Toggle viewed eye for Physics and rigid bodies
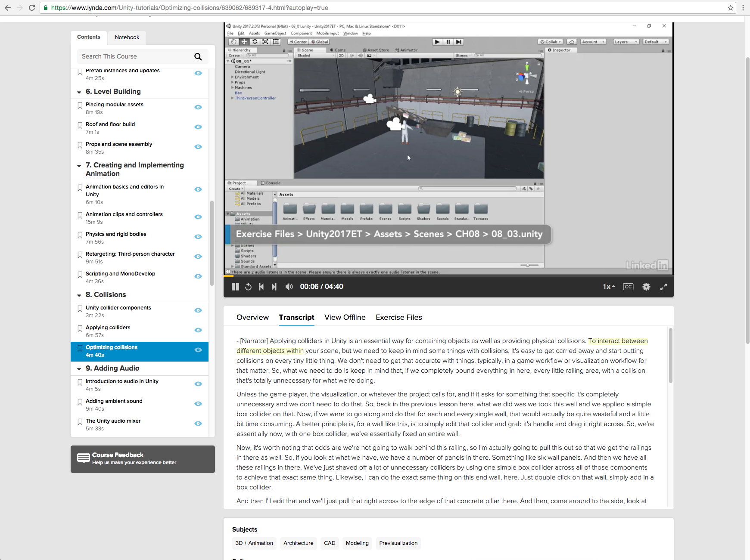Image resolution: width=750 pixels, height=560 pixels. click(x=198, y=237)
